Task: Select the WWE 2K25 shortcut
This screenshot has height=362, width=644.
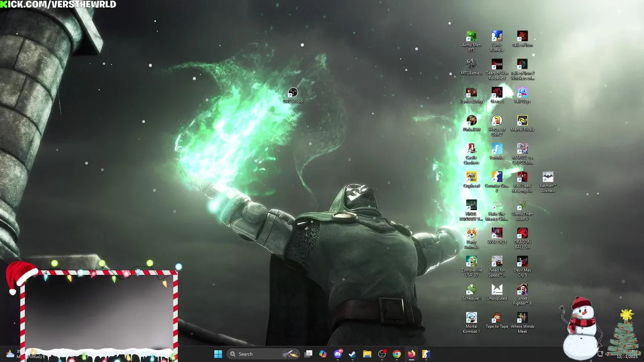Action: [497, 236]
